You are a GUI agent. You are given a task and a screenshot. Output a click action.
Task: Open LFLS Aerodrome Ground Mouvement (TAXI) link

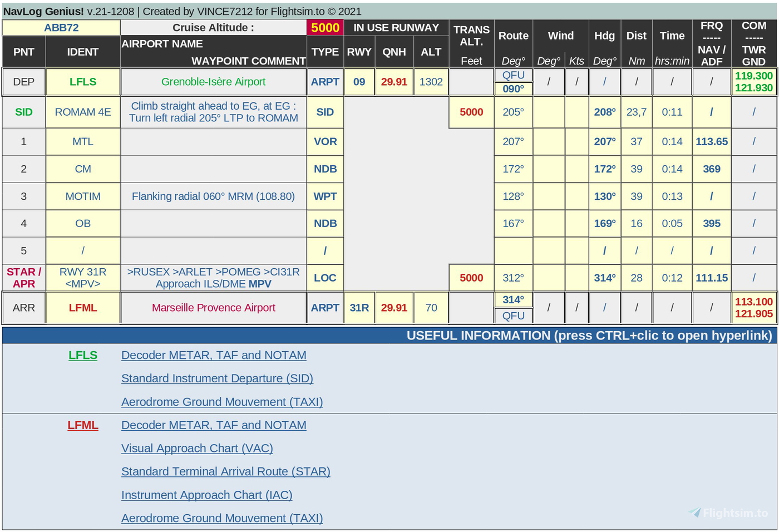(x=222, y=402)
